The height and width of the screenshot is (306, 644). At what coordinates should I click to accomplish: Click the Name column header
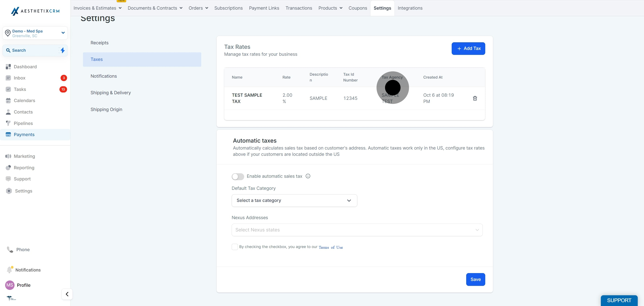[x=237, y=77]
